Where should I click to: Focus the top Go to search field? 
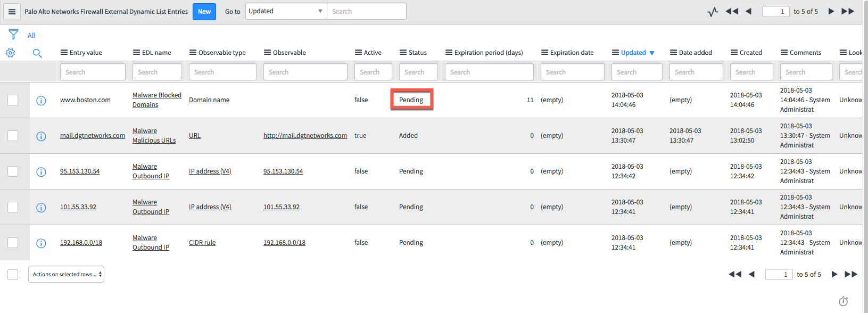(x=367, y=11)
